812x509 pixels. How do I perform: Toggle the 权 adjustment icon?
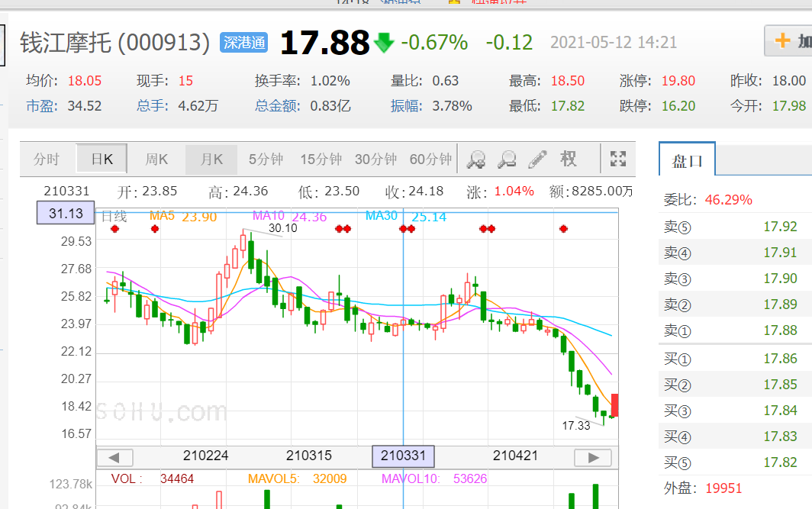click(568, 159)
